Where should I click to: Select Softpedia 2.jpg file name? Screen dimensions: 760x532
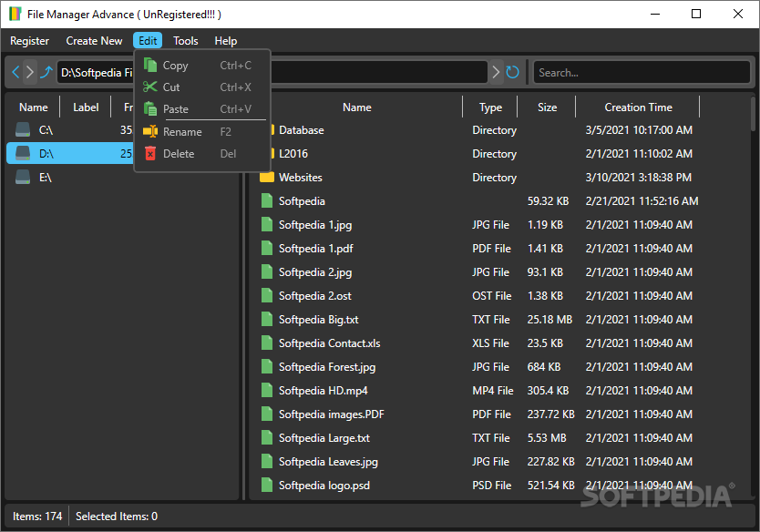tap(315, 271)
